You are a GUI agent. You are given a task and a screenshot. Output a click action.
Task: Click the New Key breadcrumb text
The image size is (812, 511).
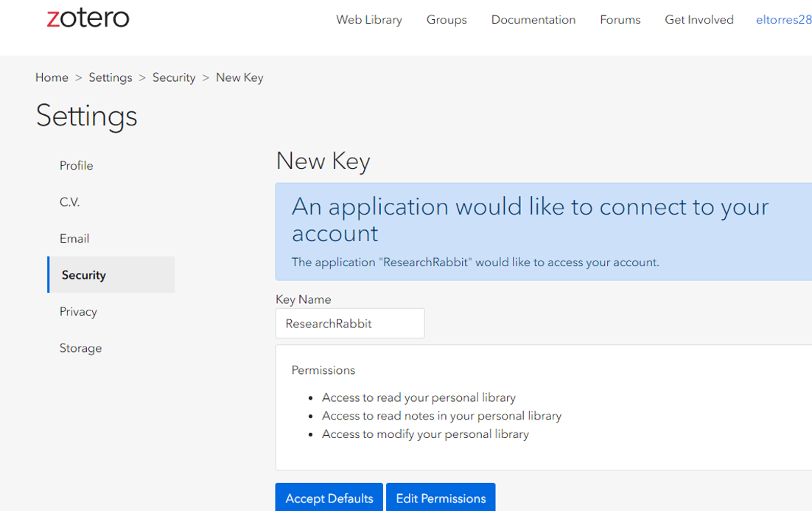click(239, 77)
